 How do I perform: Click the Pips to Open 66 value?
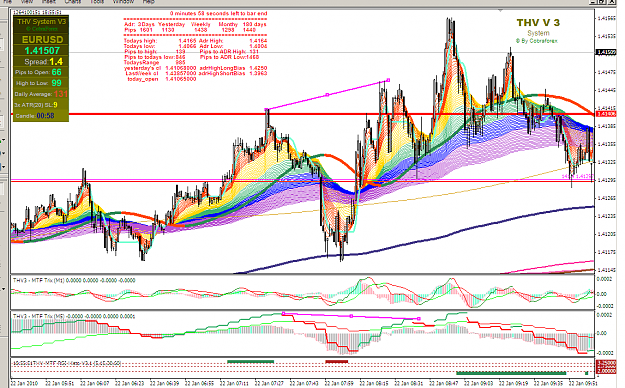click(57, 72)
